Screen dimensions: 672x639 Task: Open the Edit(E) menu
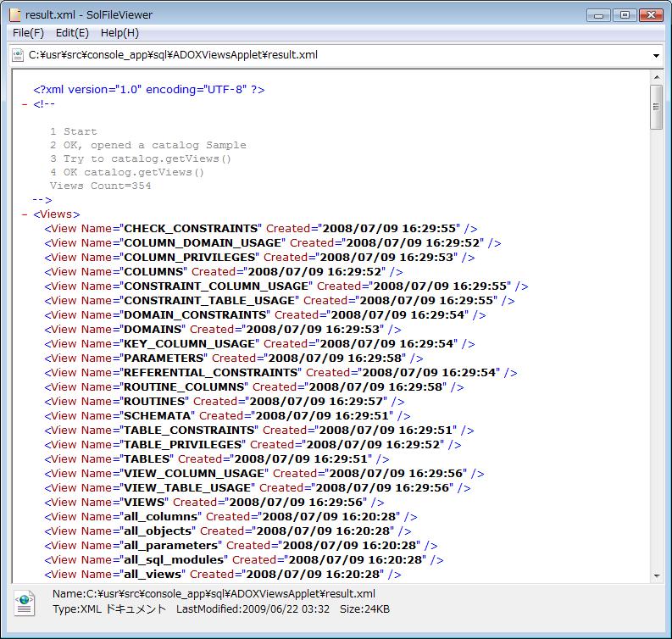[x=72, y=33]
